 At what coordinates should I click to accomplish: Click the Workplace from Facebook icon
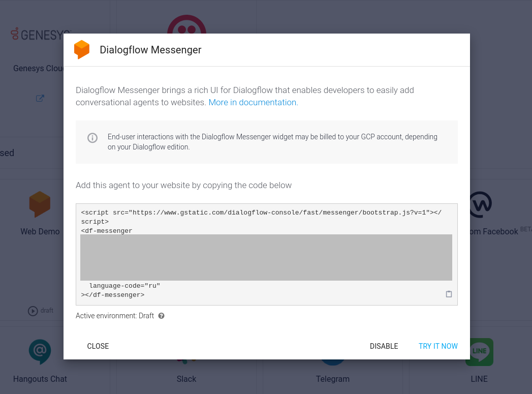(481, 204)
